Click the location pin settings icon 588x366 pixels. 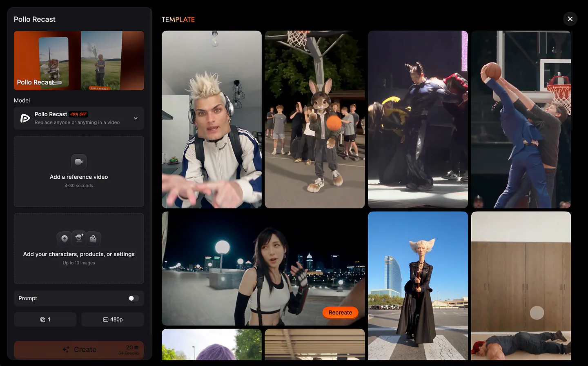[64, 239]
